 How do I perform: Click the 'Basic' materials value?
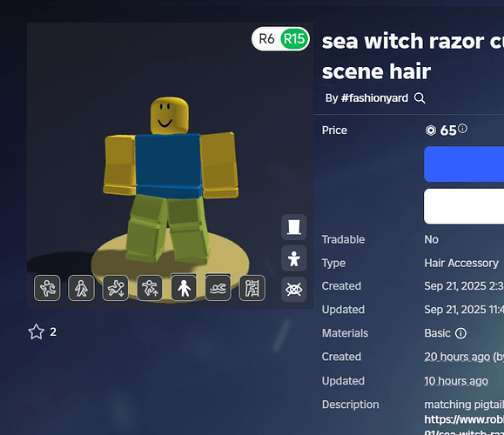(x=437, y=333)
